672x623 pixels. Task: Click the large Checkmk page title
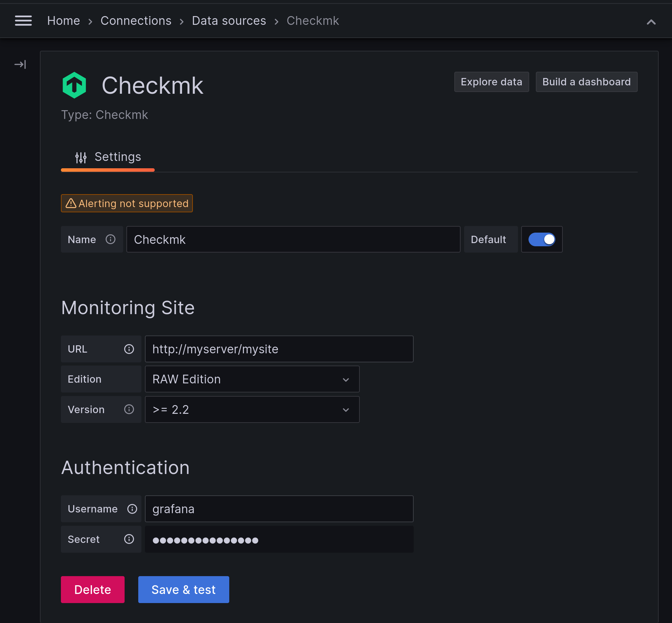pos(152,85)
